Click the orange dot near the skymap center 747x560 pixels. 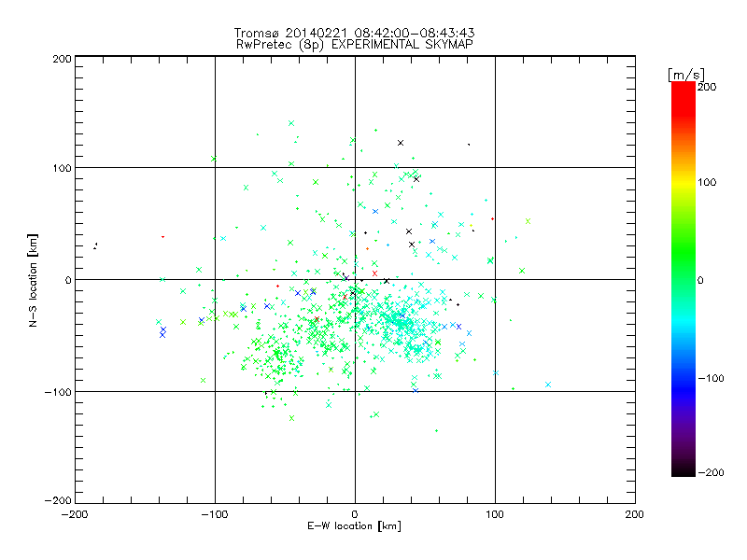coord(367,248)
